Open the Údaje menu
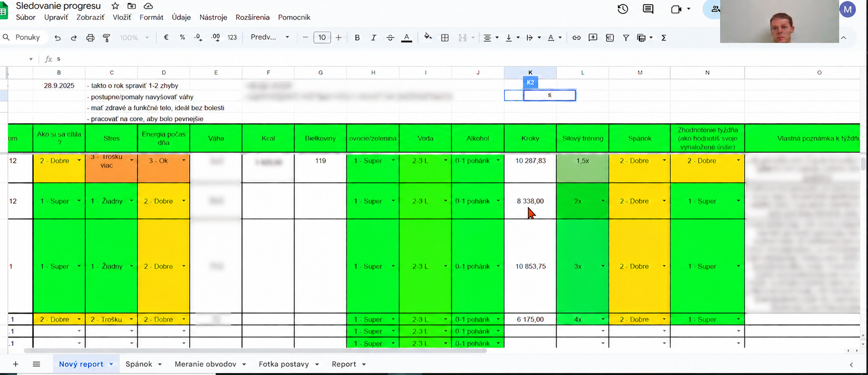 click(x=181, y=17)
